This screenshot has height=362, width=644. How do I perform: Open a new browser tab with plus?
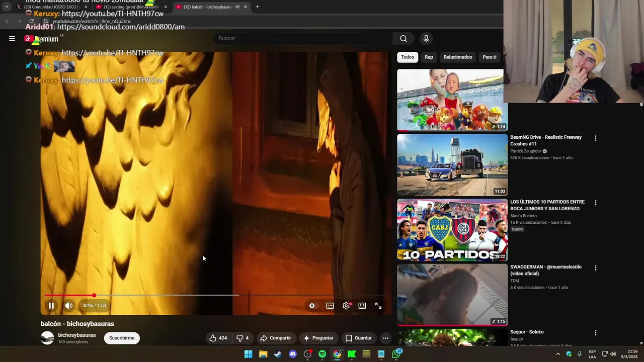(258, 7)
